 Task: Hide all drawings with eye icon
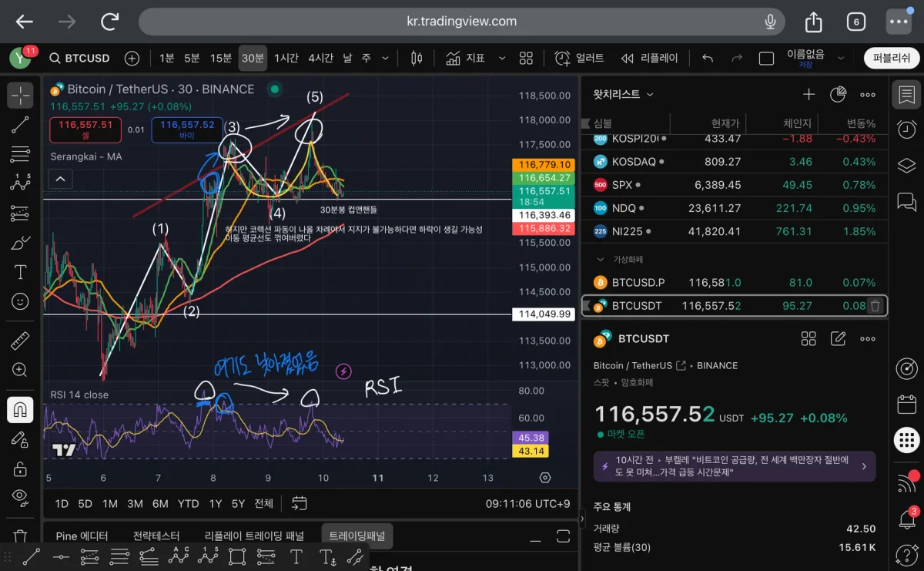pyautogui.click(x=20, y=497)
